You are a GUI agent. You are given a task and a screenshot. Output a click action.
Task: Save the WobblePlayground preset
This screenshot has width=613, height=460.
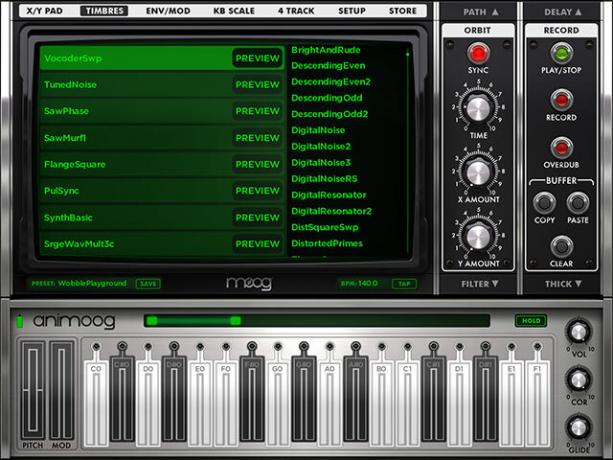(x=148, y=284)
